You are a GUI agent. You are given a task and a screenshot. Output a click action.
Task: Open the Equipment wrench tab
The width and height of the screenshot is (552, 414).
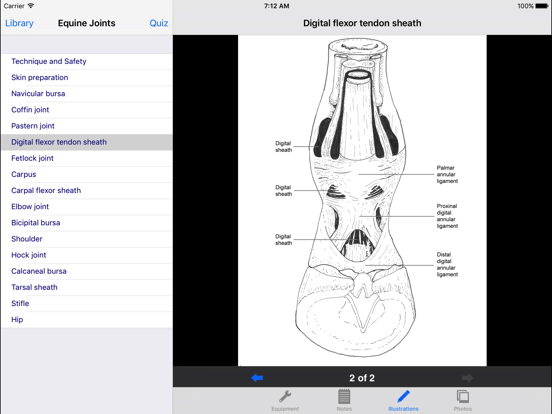point(285,401)
